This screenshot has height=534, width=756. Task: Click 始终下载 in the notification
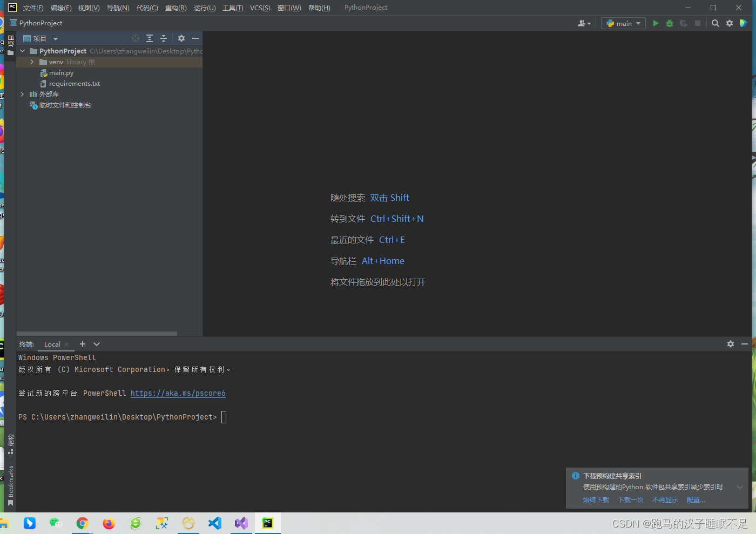596,500
